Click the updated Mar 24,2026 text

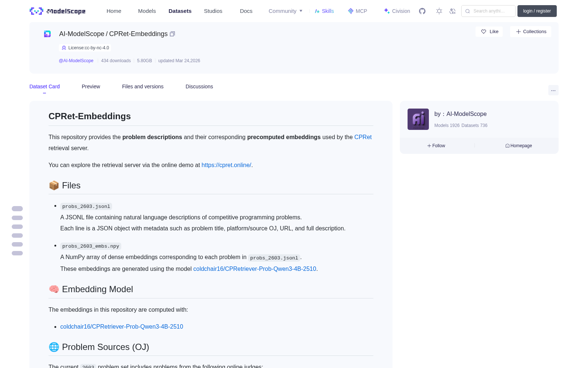[179, 61]
